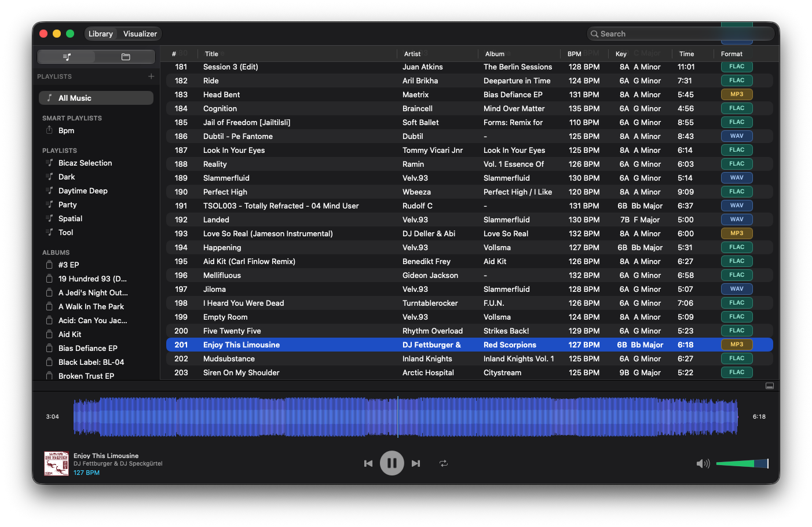812x527 pixels.
Task: Pause the current track
Action: click(392, 463)
